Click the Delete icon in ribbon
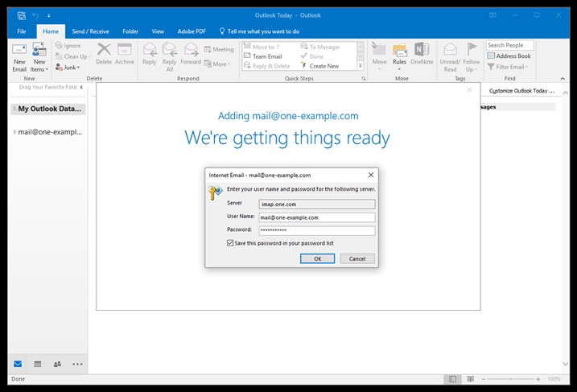The width and height of the screenshot is (577, 392). (x=104, y=54)
